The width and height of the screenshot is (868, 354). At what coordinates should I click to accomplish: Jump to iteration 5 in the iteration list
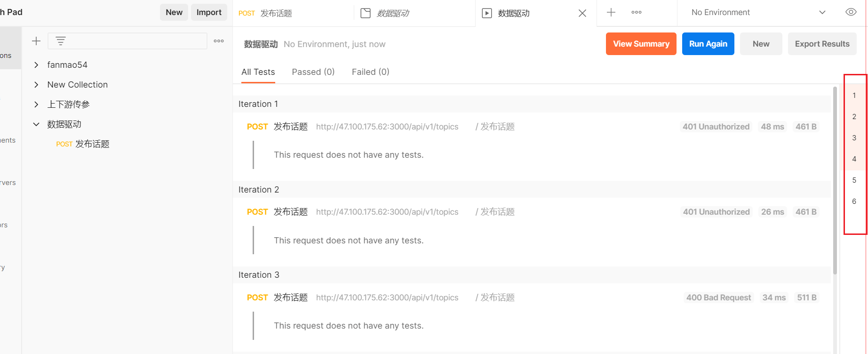(x=854, y=180)
